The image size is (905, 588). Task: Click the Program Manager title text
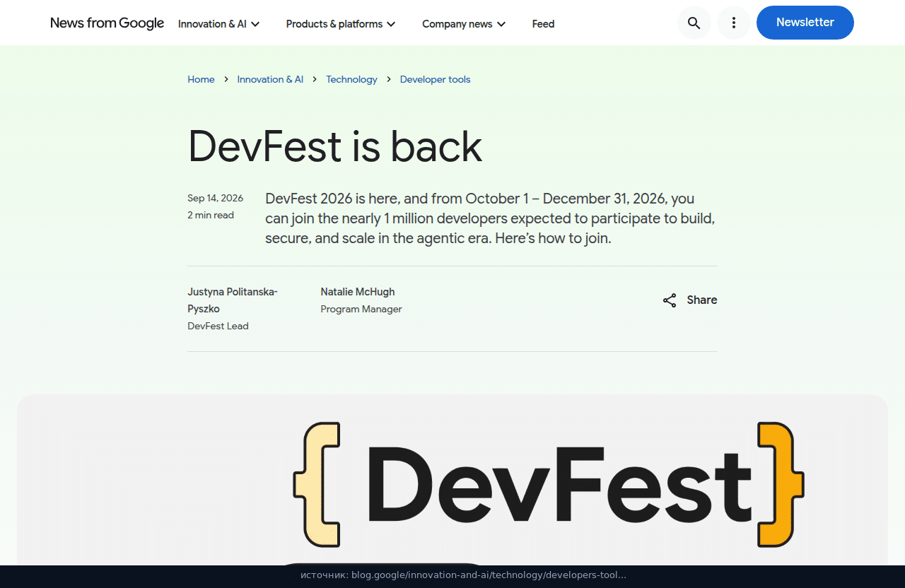pos(361,309)
